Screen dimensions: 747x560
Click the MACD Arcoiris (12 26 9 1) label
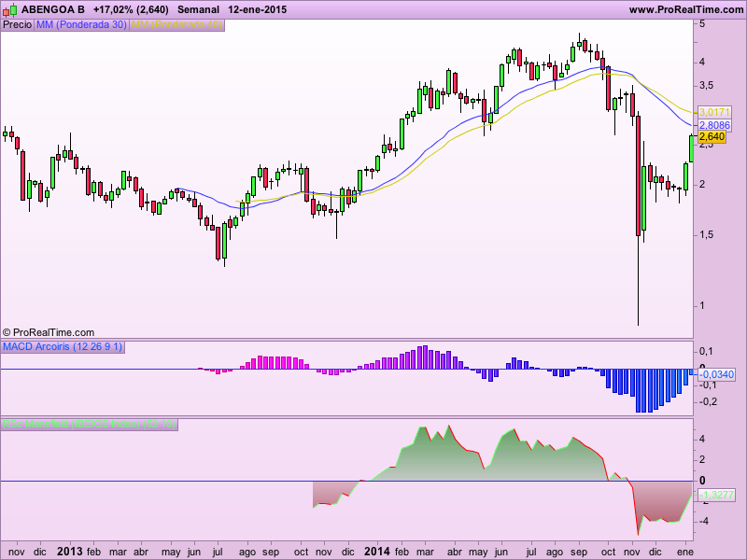pyautogui.click(x=63, y=346)
